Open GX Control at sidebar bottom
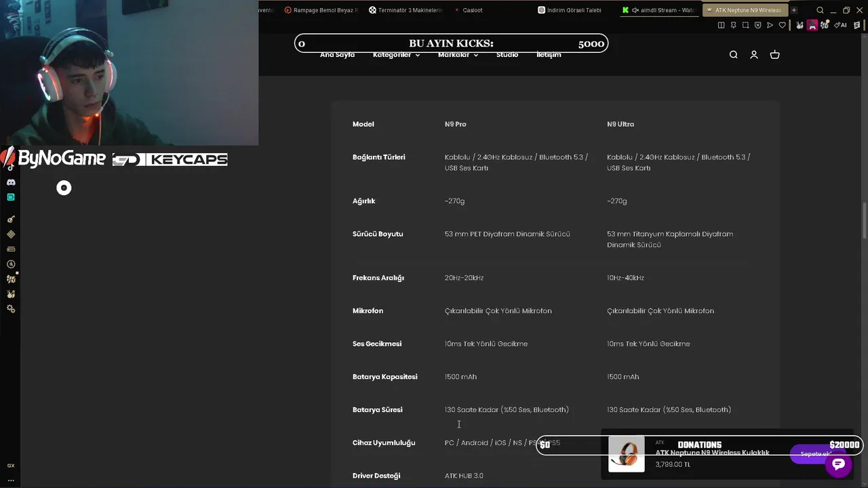 (x=11, y=466)
